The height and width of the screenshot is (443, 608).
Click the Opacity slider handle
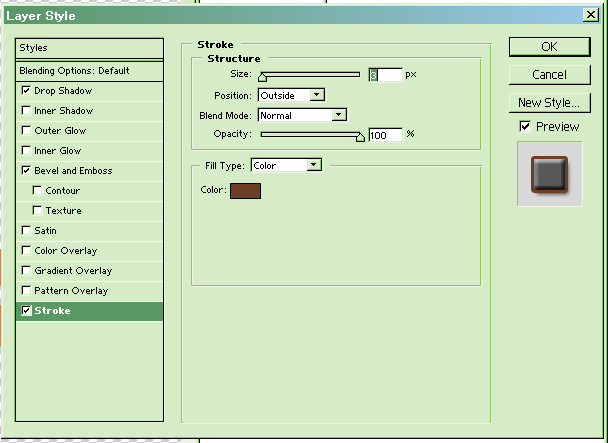pyautogui.click(x=360, y=136)
